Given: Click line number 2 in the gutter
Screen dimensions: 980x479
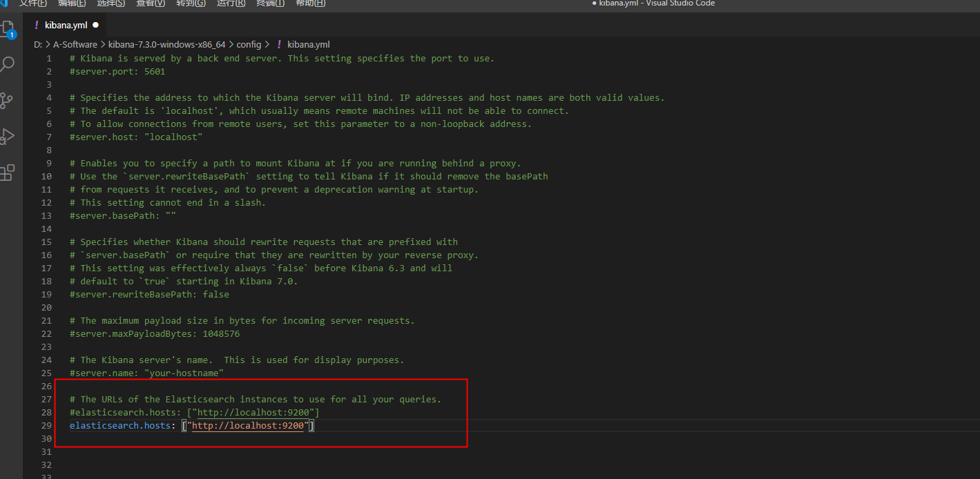Looking at the screenshot, I should click(x=49, y=72).
